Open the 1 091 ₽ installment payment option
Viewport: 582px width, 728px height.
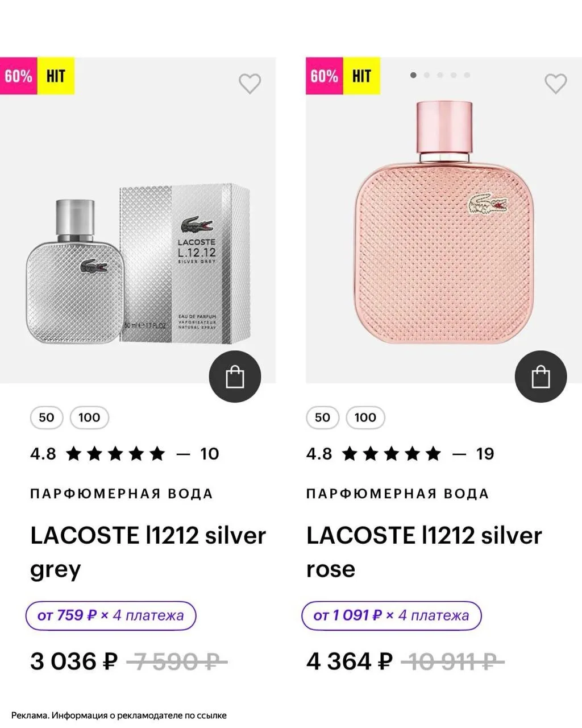[392, 615]
